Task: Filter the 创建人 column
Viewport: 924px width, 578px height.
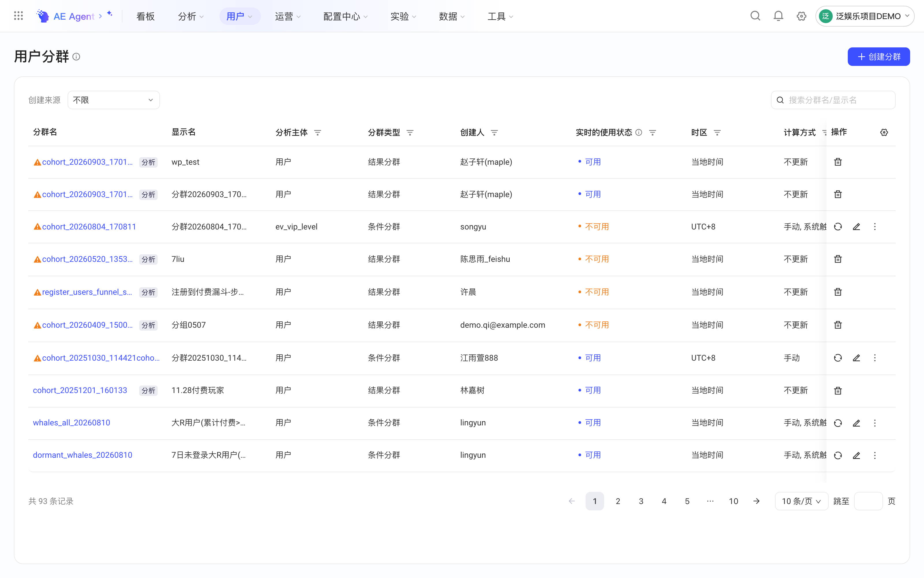Action: click(x=494, y=133)
